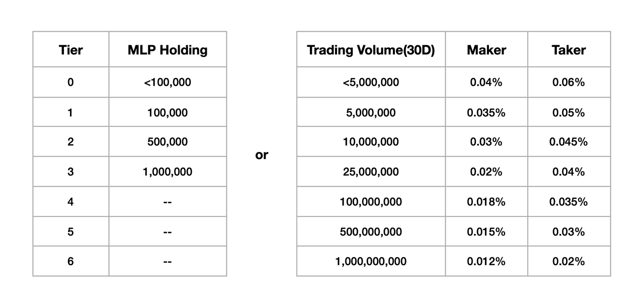Select the 0.06% Taker fee cell

click(x=569, y=82)
